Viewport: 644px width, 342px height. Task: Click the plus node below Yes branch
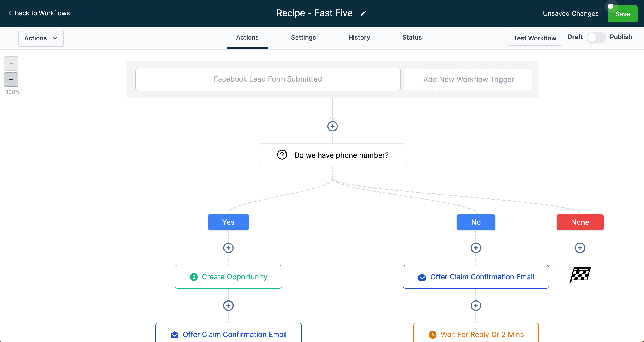pyautogui.click(x=228, y=247)
